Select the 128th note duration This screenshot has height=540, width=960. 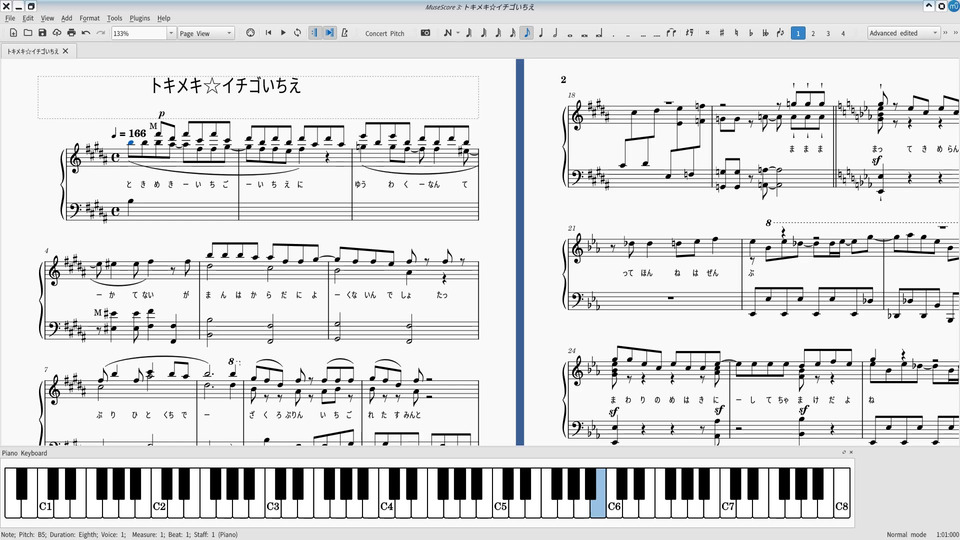click(x=468, y=33)
